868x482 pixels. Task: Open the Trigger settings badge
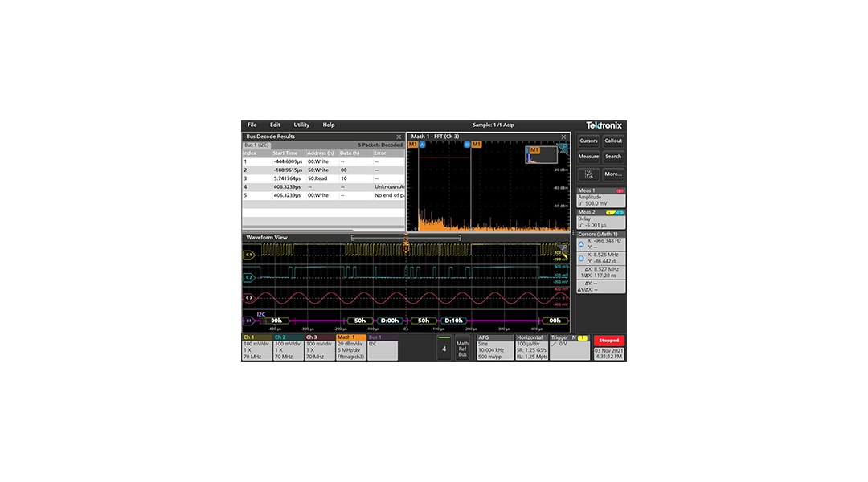tap(570, 348)
